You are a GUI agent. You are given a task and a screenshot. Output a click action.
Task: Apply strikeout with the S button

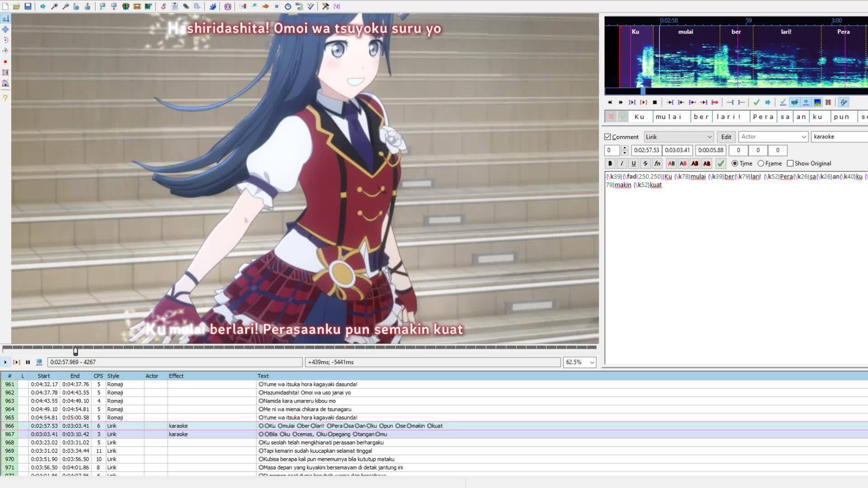(645, 164)
